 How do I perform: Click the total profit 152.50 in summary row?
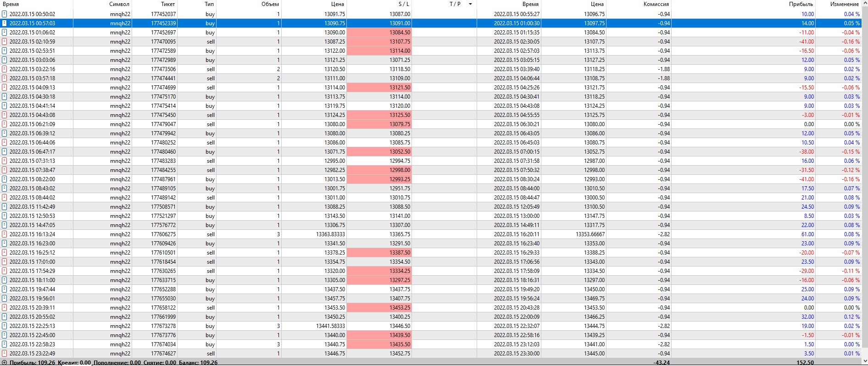coord(806,363)
